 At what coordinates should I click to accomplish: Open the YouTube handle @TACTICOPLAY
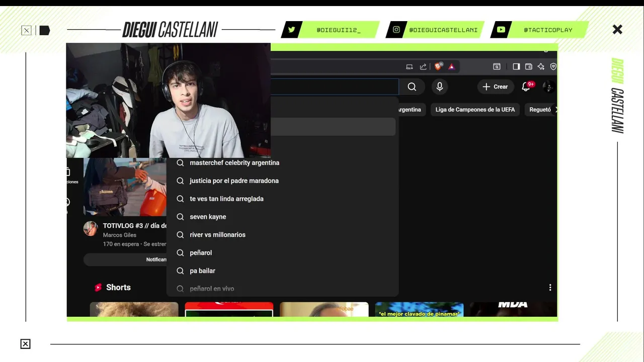tap(548, 30)
